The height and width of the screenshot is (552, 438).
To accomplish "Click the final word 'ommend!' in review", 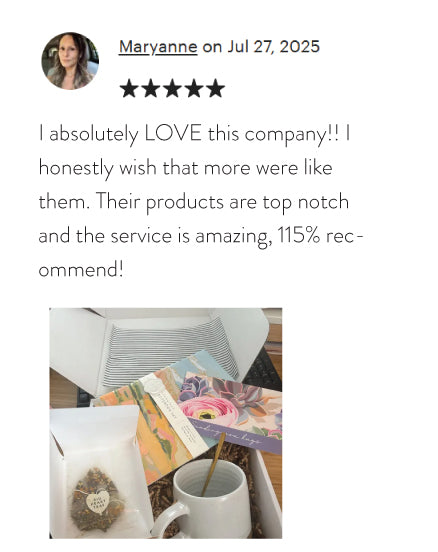I will click(81, 270).
